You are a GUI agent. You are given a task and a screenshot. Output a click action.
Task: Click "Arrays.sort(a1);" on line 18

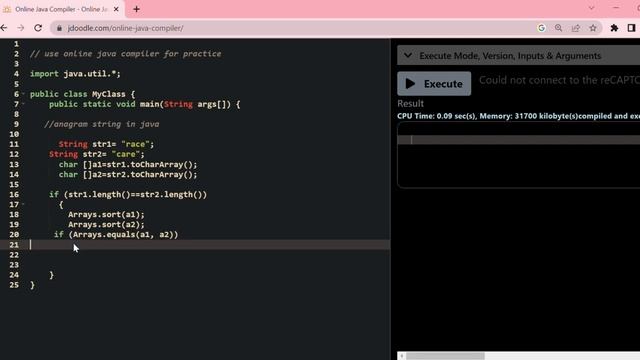coord(106,214)
